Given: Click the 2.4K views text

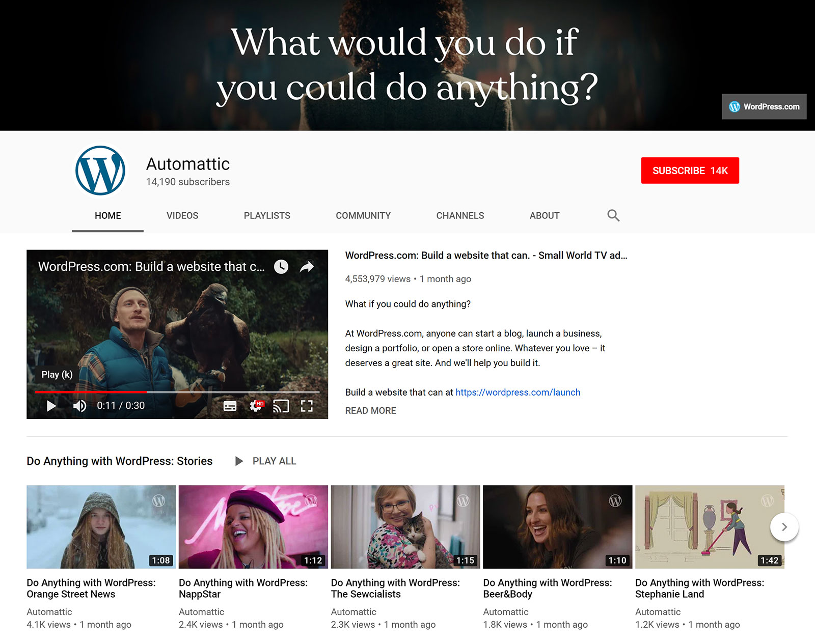Looking at the screenshot, I should (201, 625).
